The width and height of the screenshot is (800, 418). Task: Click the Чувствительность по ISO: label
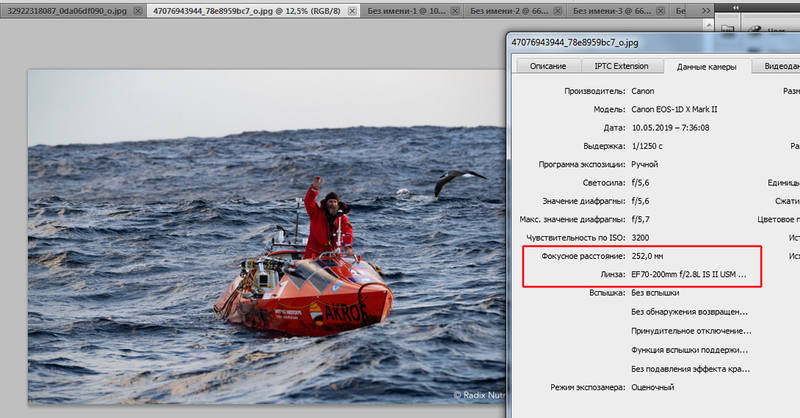click(x=576, y=238)
